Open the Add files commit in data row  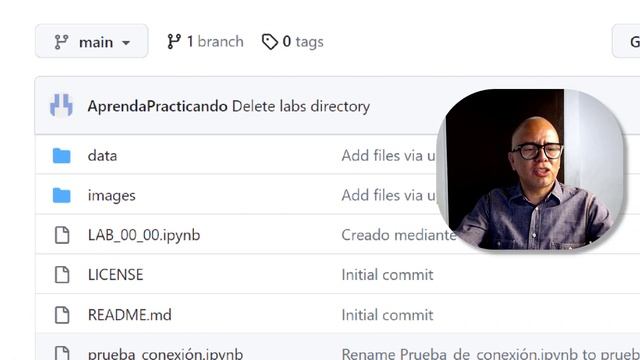point(389,156)
